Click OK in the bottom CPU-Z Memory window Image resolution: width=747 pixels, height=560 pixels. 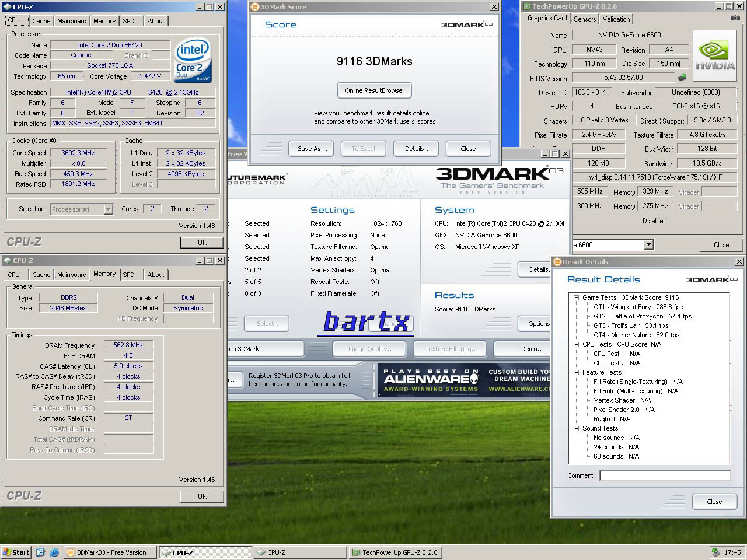point(202,496)
